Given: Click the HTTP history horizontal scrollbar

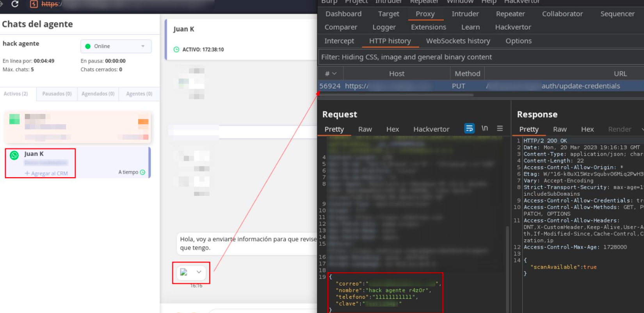Looking at the screenshot, I should [396, 95].
